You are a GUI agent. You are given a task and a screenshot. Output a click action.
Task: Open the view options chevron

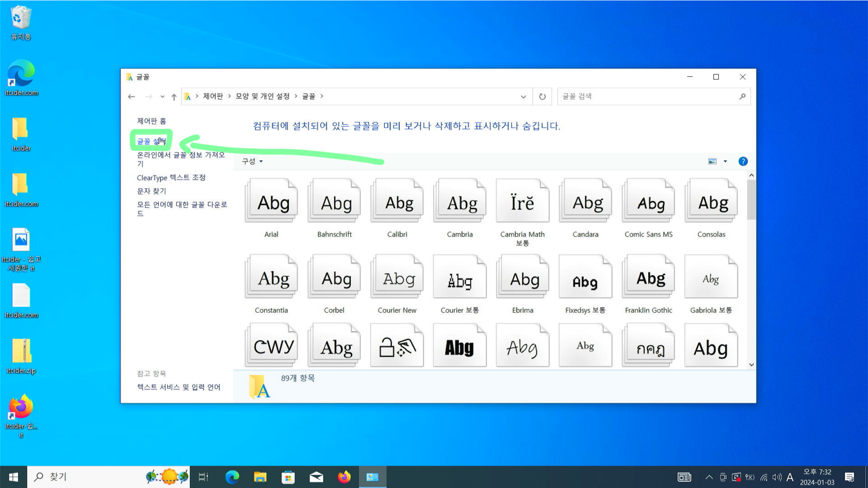tap(725, 161)
